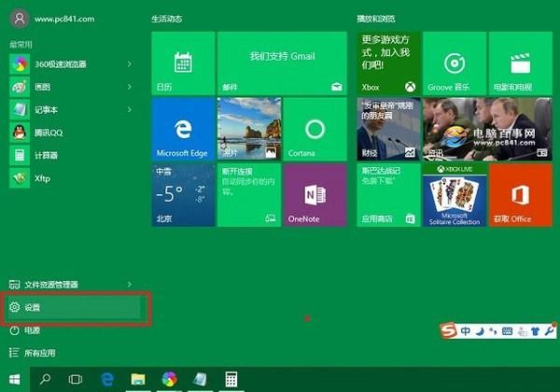Open the Cortana tile
560x392 pixels.
tap(315, 129)
